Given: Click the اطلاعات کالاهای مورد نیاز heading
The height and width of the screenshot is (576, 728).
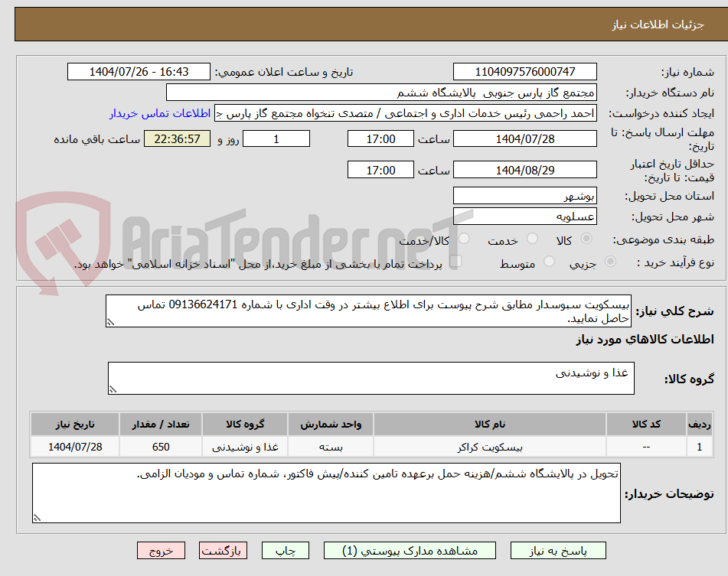Looking at the screenshot, I should coord(645,340).
